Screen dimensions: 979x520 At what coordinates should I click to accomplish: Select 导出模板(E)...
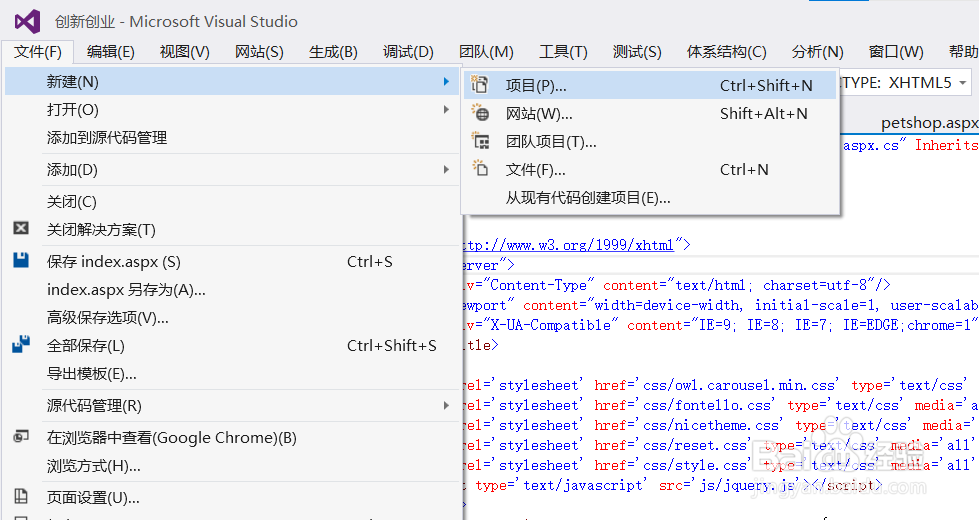[x=232, y=373]
